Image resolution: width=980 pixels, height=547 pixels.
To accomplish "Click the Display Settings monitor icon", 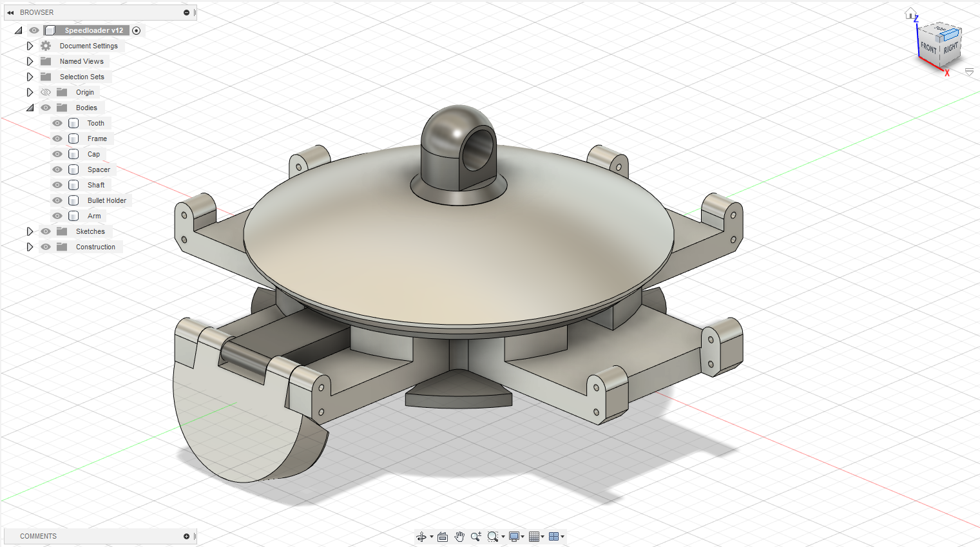I will coord(514,537).
